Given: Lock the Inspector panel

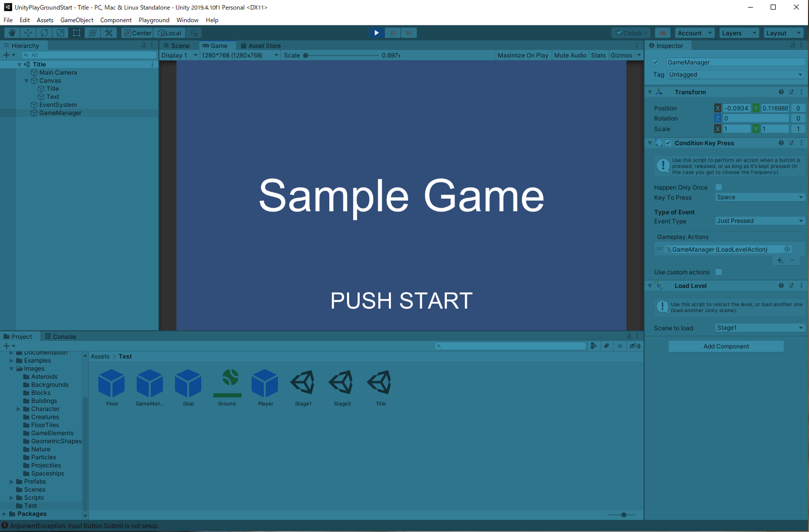Looking at the screenshot, I should click(x=792, y=45).
